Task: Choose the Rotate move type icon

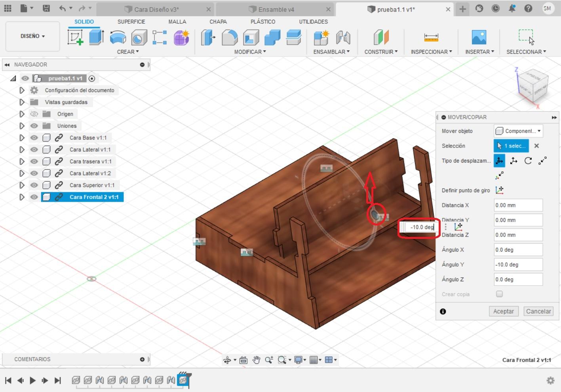Action: (528, 161)
